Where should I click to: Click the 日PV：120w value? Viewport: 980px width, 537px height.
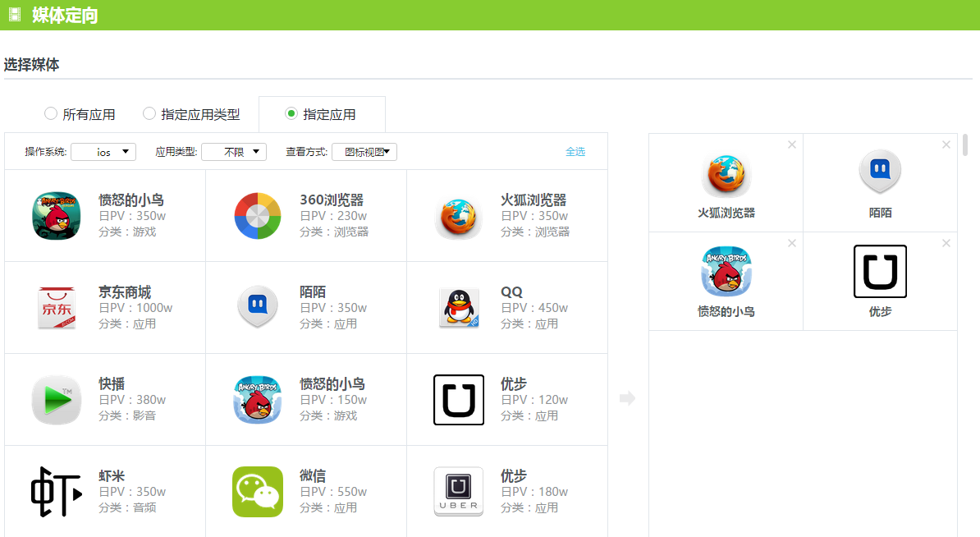(534, 400)
